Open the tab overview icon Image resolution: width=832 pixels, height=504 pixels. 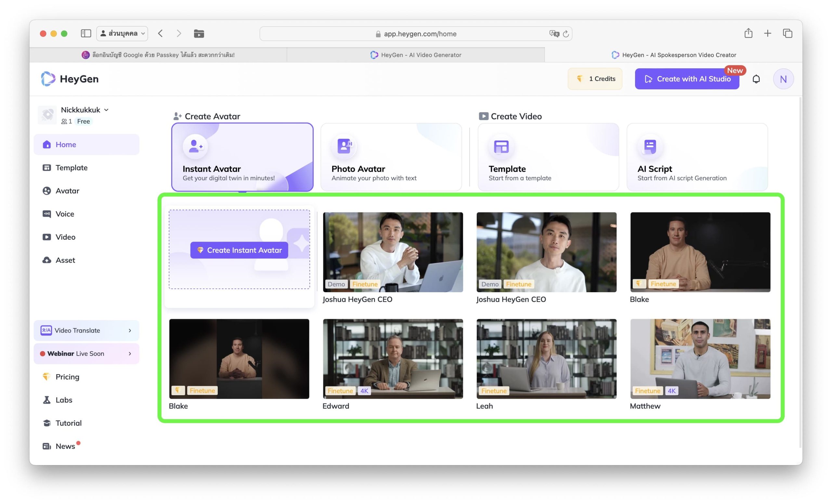click(787, 33)
